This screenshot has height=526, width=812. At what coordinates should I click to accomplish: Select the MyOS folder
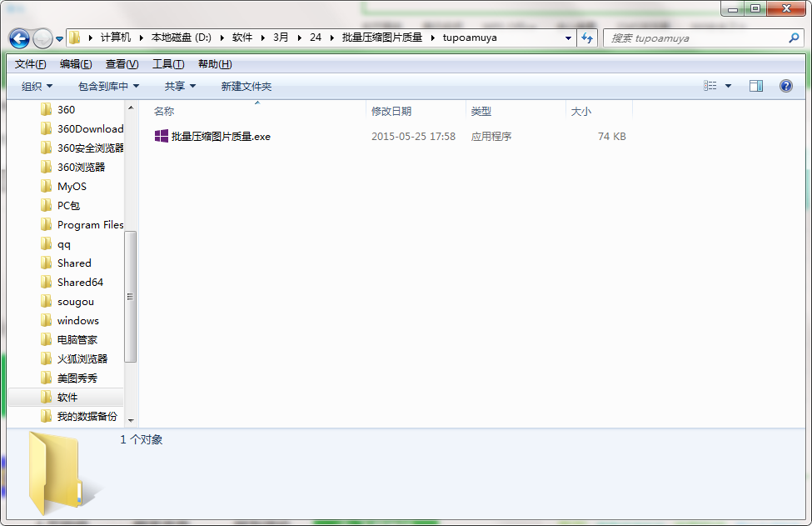(72, 186)
